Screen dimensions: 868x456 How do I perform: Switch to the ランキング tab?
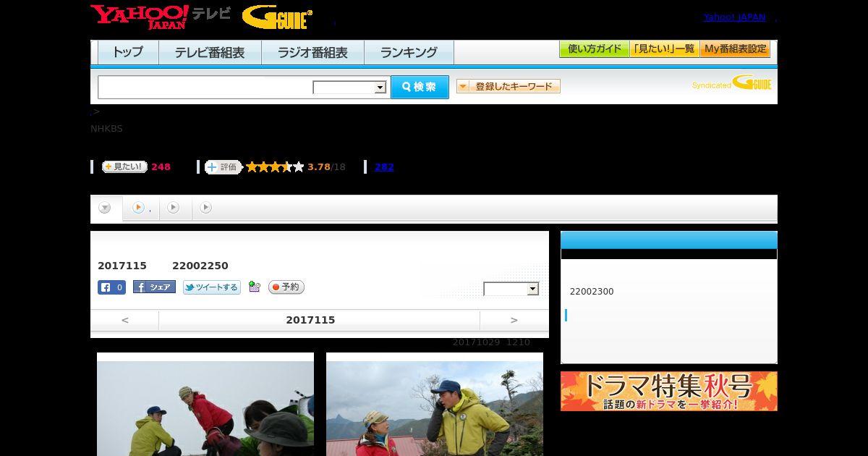pos(409,52)
